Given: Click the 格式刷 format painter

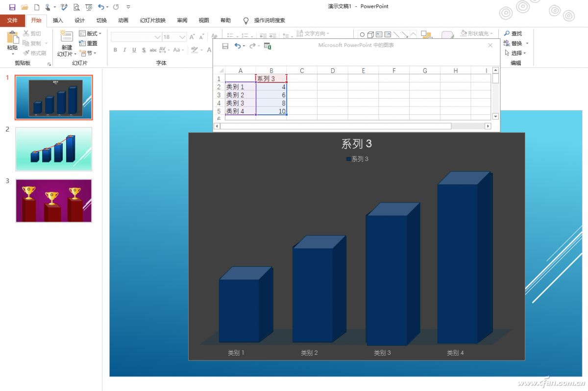Looking at the screenshot, I should (35, 53).
